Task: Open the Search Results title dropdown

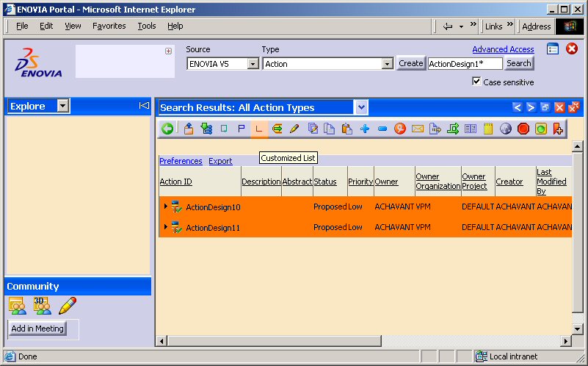Action: coord(361,108)
